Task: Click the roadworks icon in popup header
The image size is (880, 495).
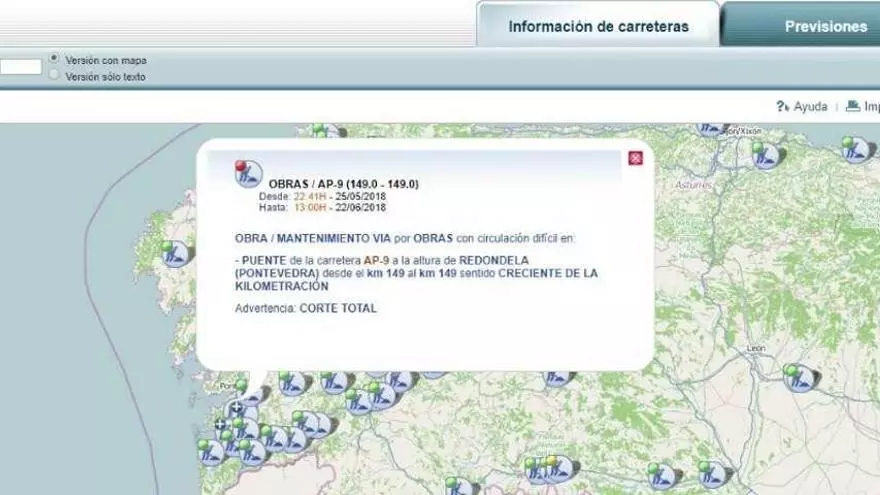Action: [x=248, y=174]
